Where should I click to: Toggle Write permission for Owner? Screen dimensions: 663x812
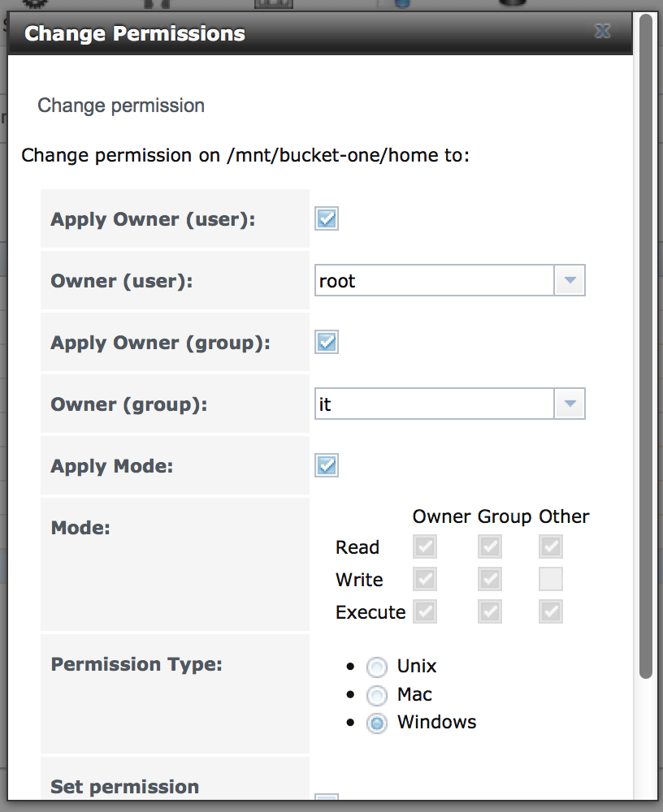[424, 579]
